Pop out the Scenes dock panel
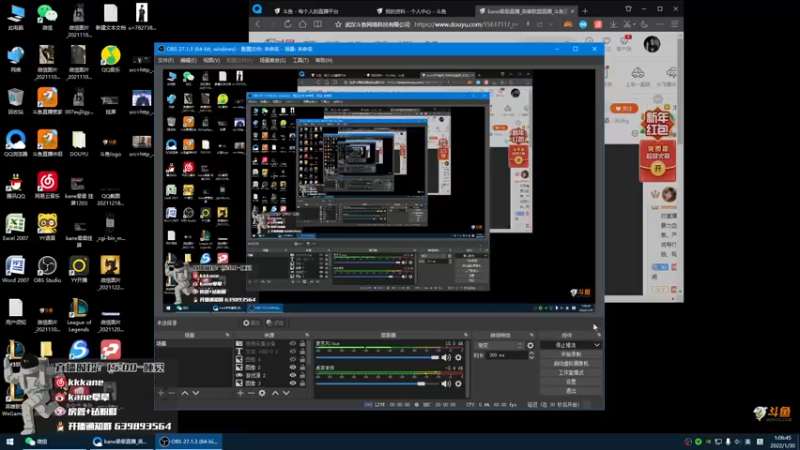The height and width of the screenshot is (450, 800). 228,335
